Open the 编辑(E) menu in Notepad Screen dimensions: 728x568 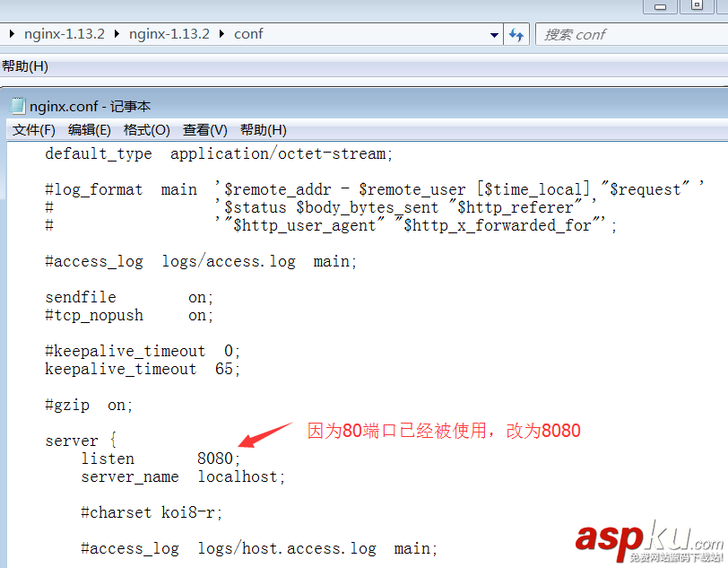click(89, 130)
